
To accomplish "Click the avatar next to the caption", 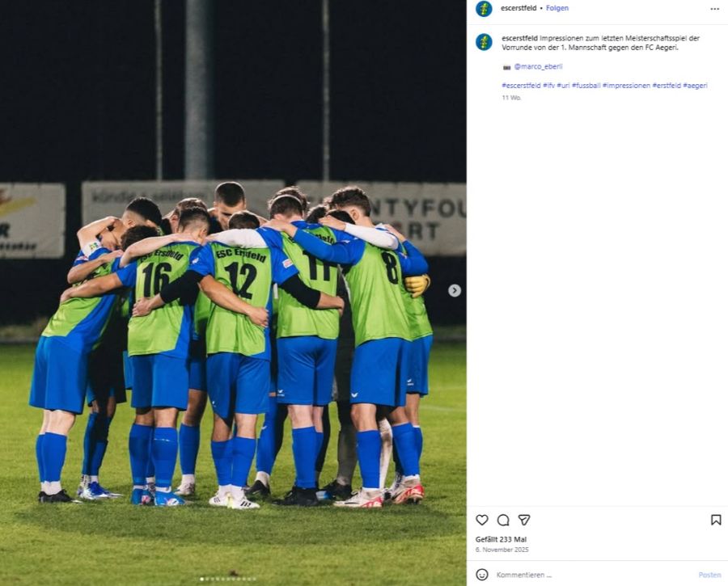I will point(484,42).
